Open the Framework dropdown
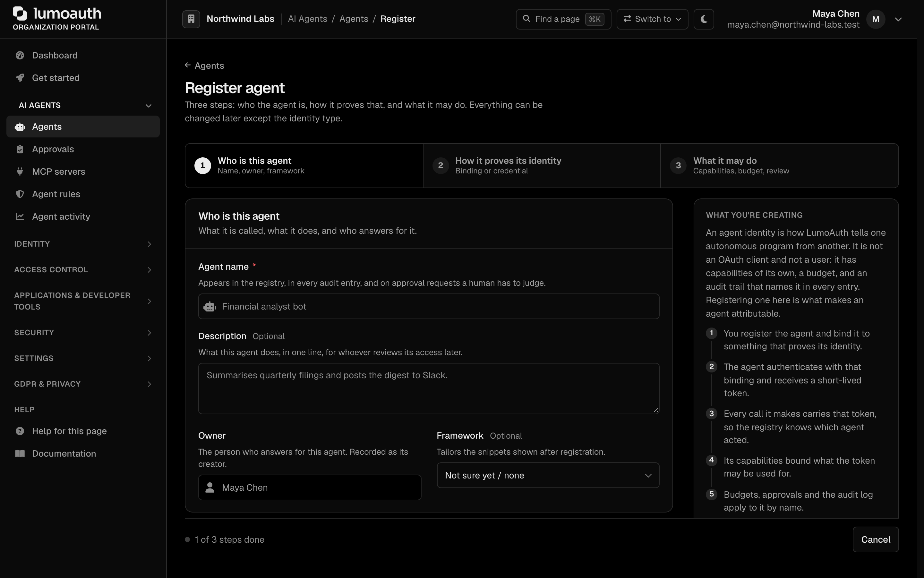Screen dimensions: 924x578 click(548, 475)
